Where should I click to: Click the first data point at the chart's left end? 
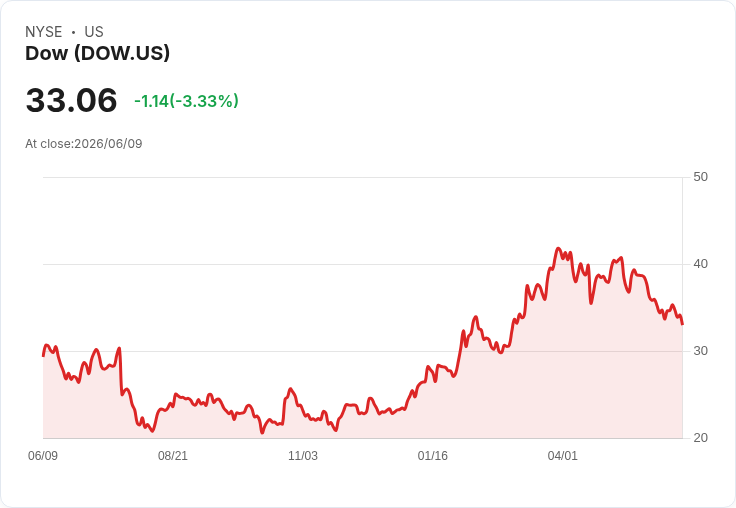[43, 356]
